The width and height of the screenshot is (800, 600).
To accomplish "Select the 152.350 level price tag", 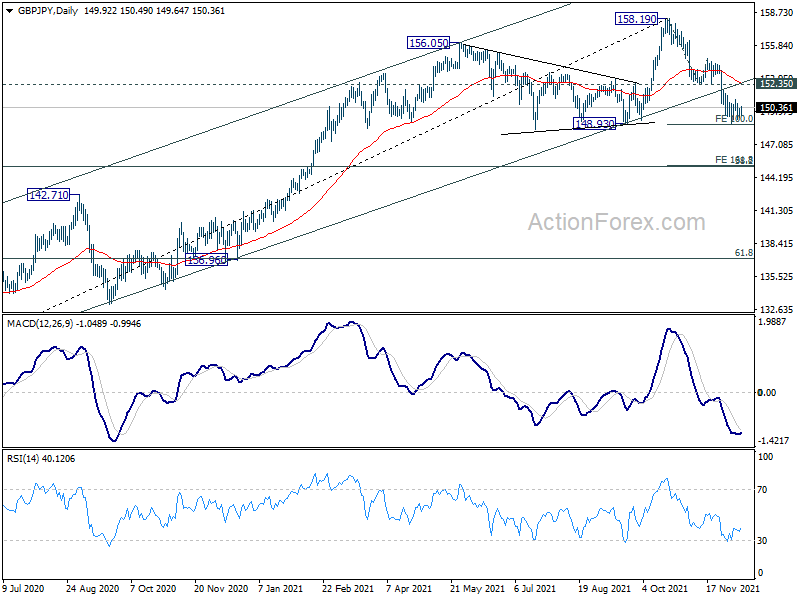I will 776,83.
